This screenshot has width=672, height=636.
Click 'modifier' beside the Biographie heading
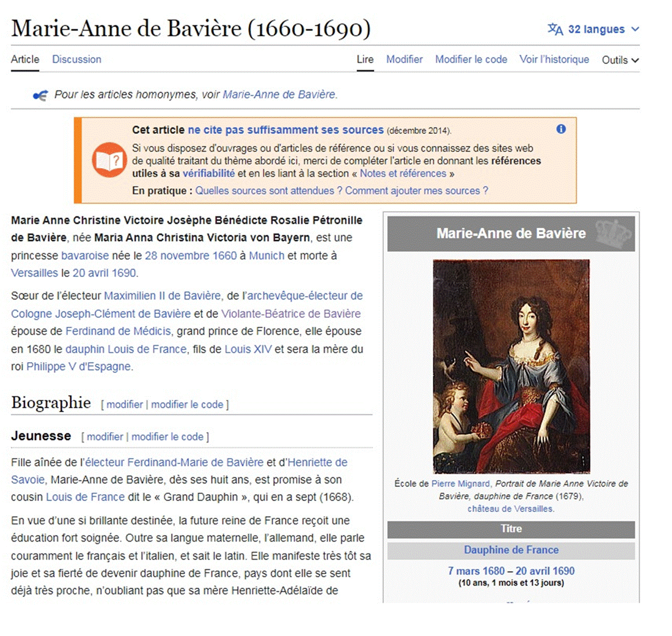coord(125,404)
